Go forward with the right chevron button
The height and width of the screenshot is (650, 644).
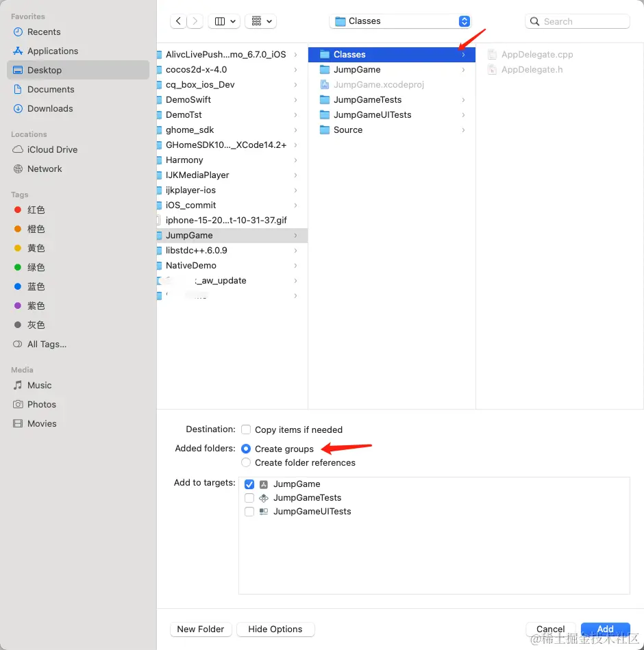pos(195,21)
